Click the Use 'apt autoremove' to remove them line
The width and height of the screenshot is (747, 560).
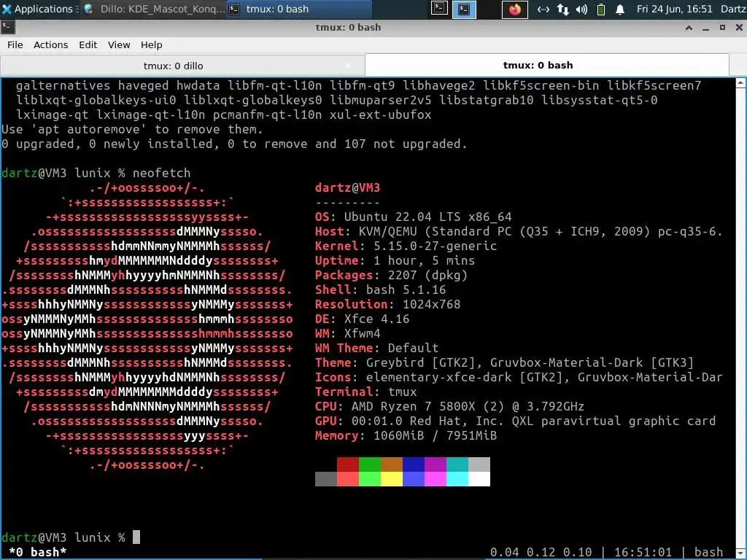[132, 130]
